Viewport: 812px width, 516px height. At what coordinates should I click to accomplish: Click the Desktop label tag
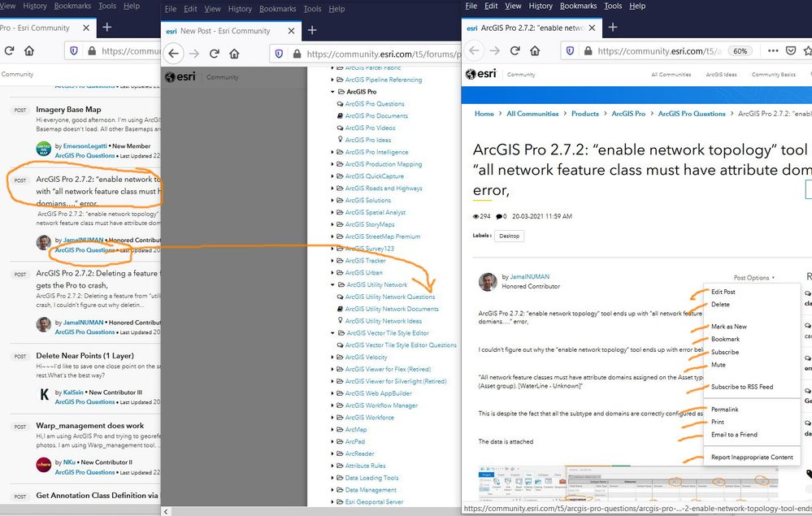pyautogui.click(x=509, y=236)
